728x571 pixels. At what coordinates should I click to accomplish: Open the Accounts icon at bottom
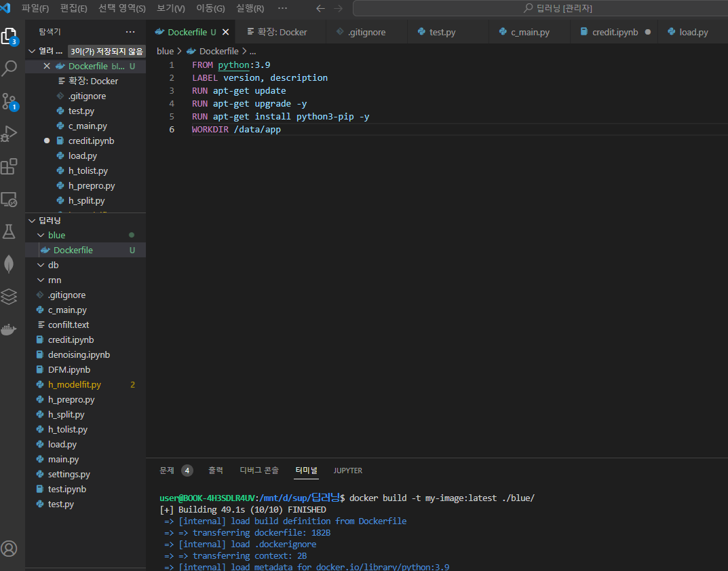(9, 549)
